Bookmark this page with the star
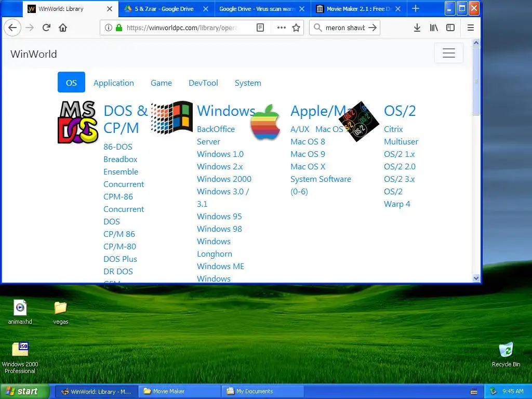This screenshot has height=399, width=532. [296, 28]
